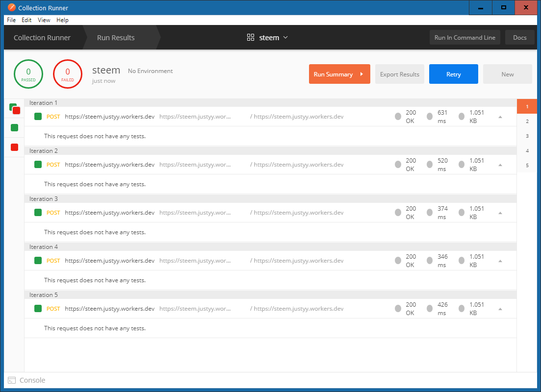This screenshot has width=541, height=392.
Task: Click the green status square in Iteration 4
Action: 38,260
